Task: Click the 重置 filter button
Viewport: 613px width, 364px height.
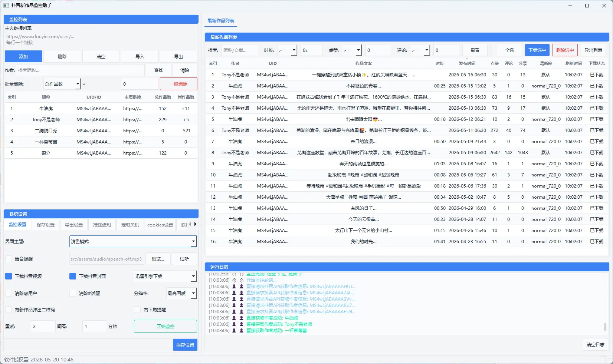Action: (x=475, y=50)
